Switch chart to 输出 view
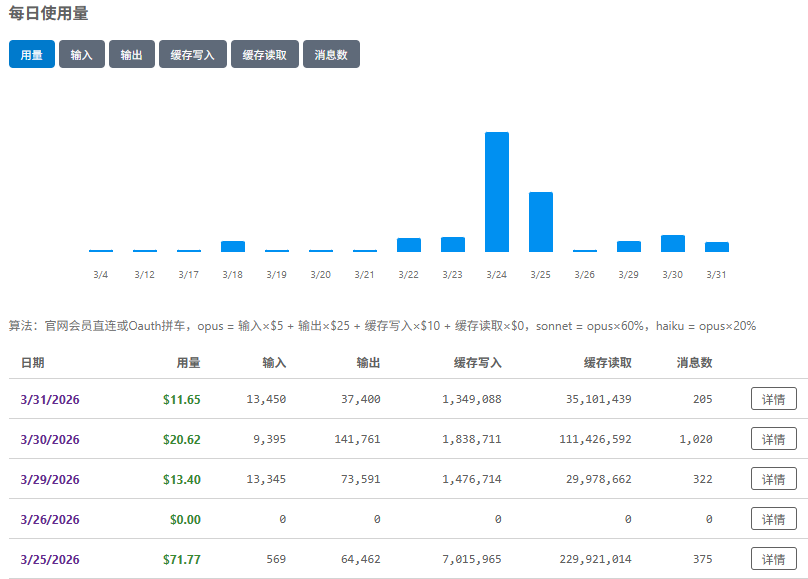This screenshot has width=808, height=579. pyautogui.click(x=132, y=54)
